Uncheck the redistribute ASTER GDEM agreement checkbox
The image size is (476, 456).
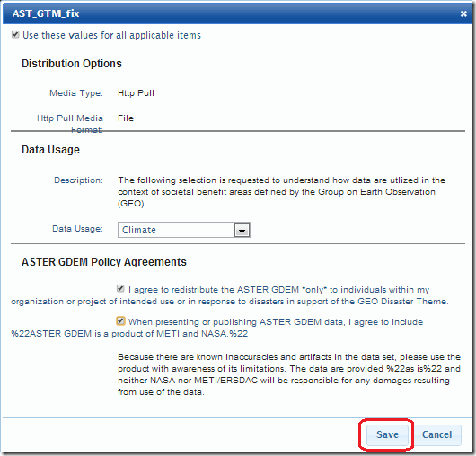pos(120,288)
